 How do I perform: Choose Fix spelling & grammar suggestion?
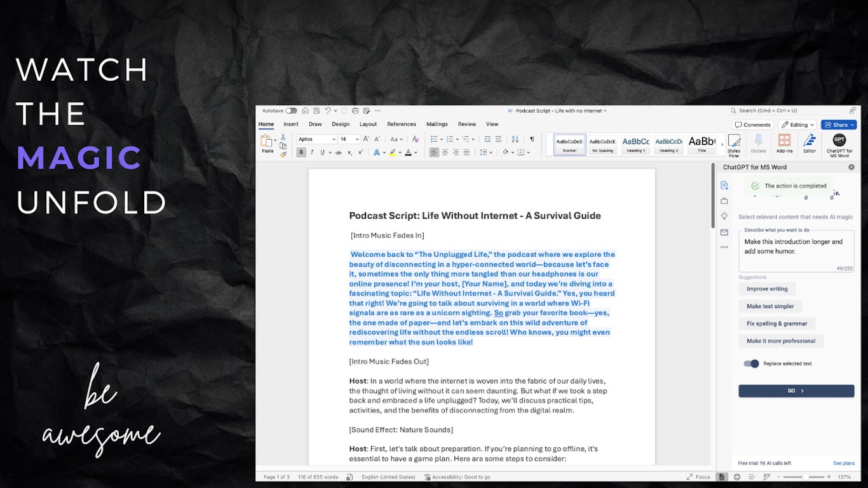(x=776, y=323)
